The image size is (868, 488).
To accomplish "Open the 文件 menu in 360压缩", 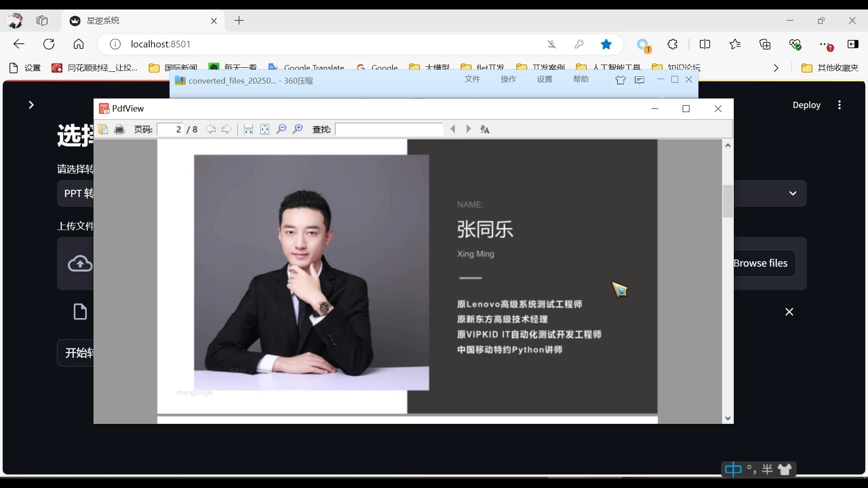I will (x=472, y=79).
